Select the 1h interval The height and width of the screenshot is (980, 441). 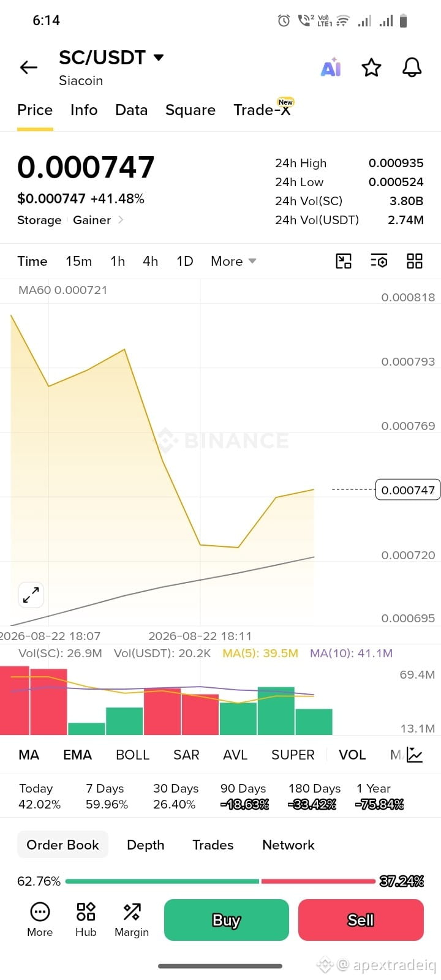(118, 262)
